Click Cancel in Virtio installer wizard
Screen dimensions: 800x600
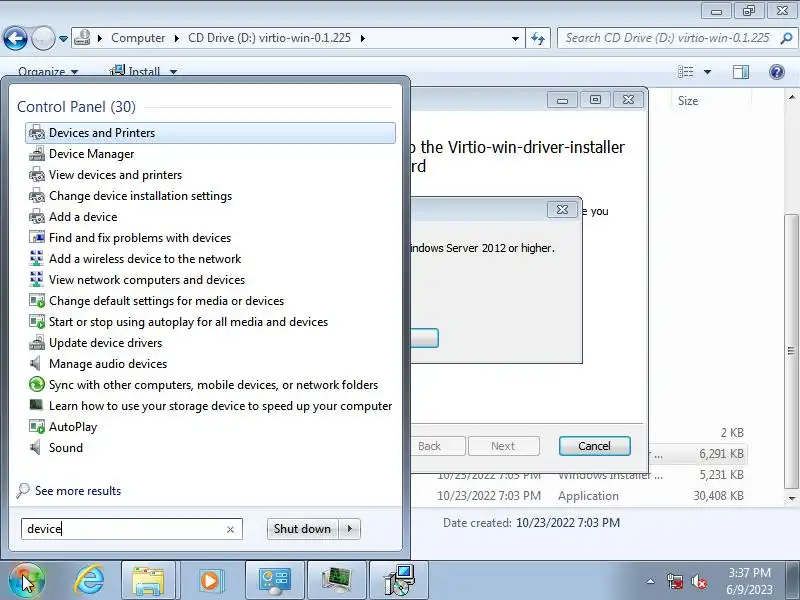[594, 446]
